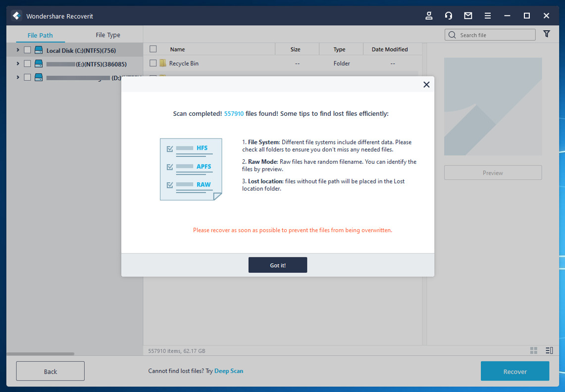Toggle the Recycle Bin folder checkbox
Screen dimensions: 565x392
(x=153, y=63)
